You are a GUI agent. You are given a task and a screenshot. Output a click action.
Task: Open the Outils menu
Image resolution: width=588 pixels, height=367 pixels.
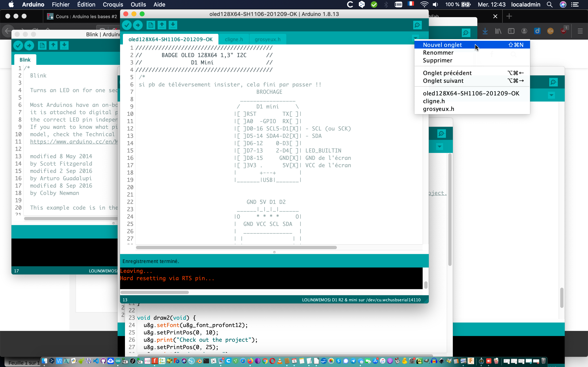pyautogui.click(x=138, y=4)
